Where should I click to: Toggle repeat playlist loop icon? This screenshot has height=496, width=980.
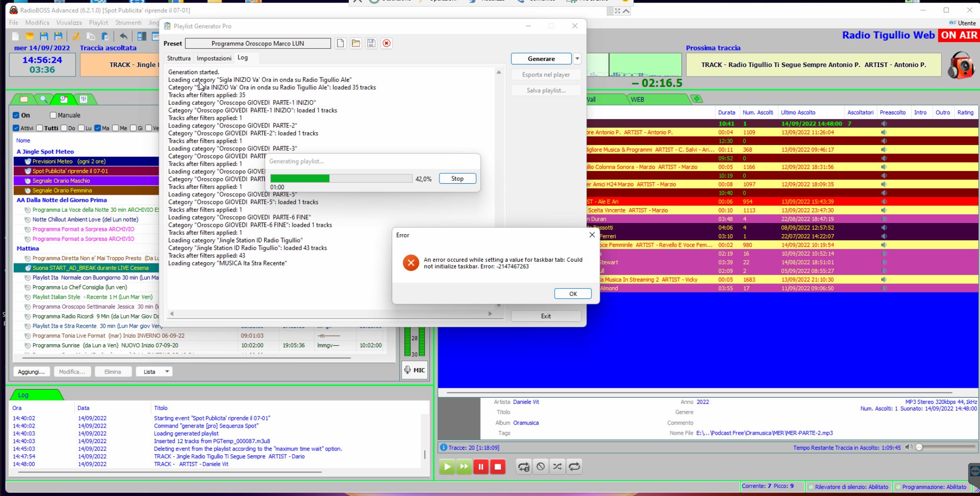575,467
